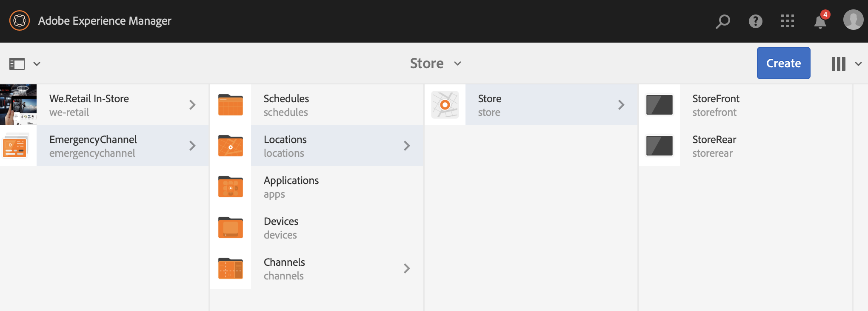Image resolution: width=868 pixels, height=311 pixels.
Task: Select the Devices folder icon
Action: tap(231, 227)
